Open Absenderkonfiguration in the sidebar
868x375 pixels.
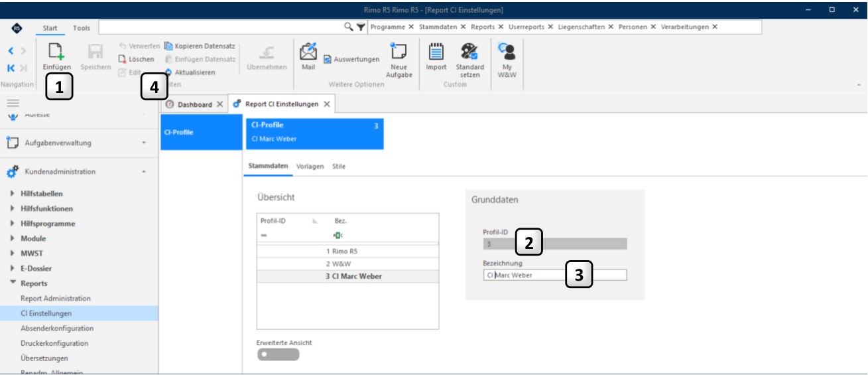(x=57, y=329)
